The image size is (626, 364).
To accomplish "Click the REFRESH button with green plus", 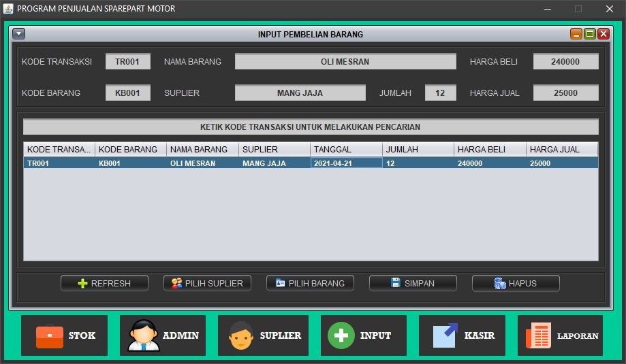I will (x=104, y=283).
